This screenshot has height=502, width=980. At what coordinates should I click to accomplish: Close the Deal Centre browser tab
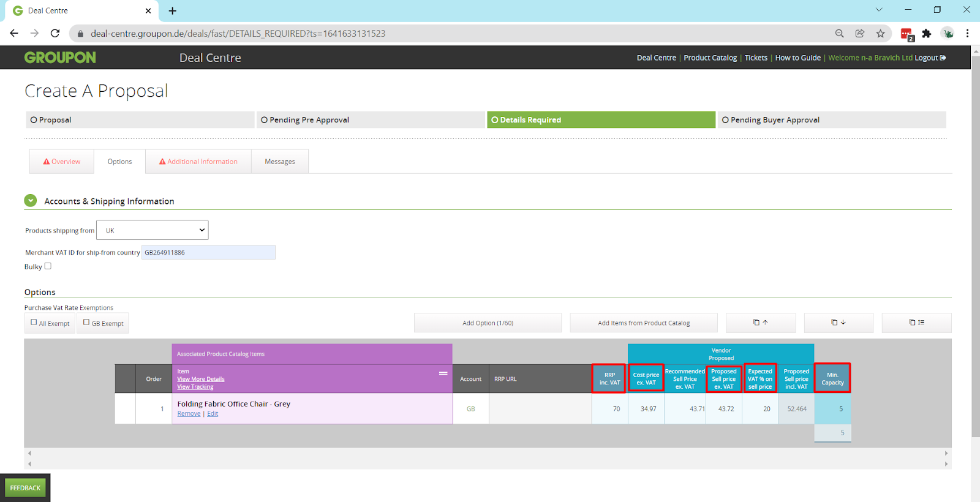pyautogui.click(x=148, y=11)
